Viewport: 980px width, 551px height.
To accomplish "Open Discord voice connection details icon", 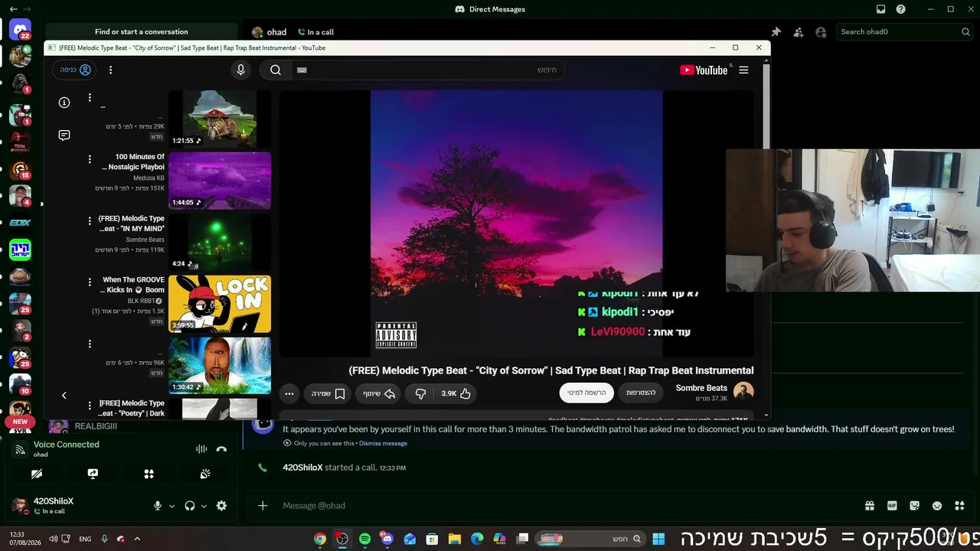I will click(x=21, y=449).
